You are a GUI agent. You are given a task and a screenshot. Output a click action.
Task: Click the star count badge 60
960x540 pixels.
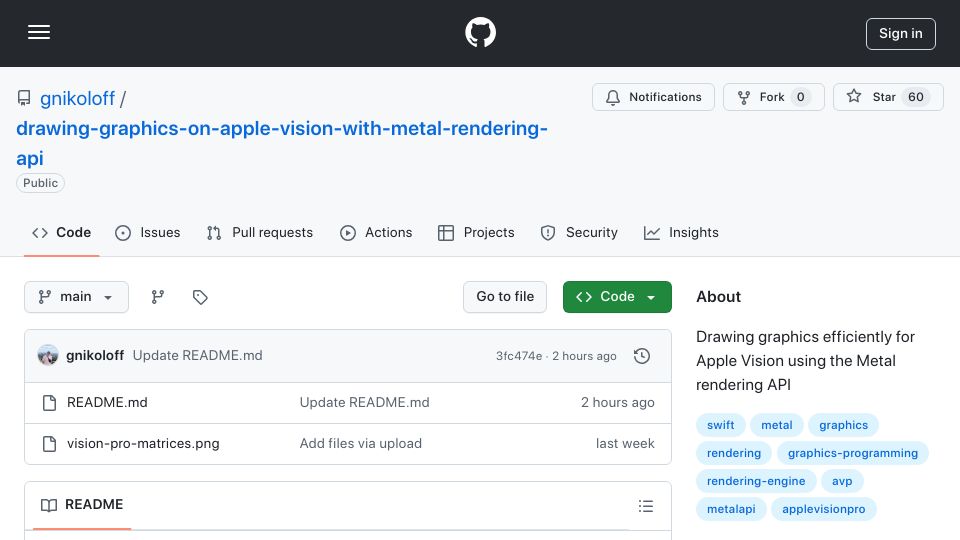[915, 97]
